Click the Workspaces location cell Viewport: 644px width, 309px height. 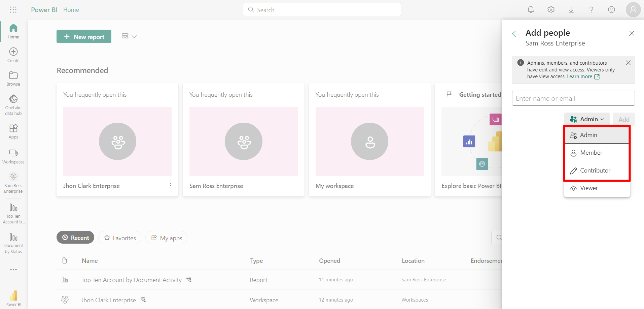coord(415,300)
